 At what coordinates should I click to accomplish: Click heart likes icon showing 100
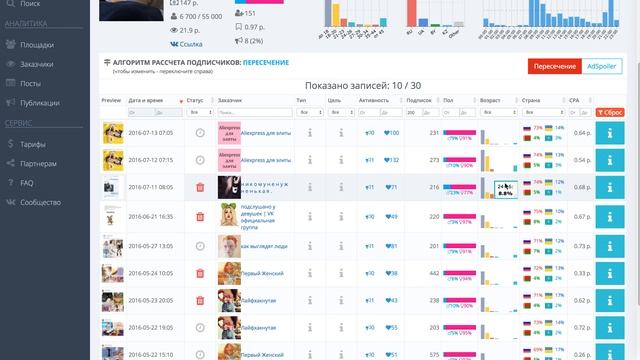(x=387, y=133)
